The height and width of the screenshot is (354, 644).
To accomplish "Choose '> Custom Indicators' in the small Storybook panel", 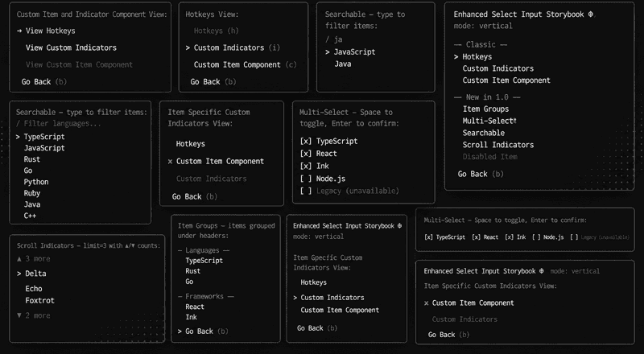I will coord(328,298).
